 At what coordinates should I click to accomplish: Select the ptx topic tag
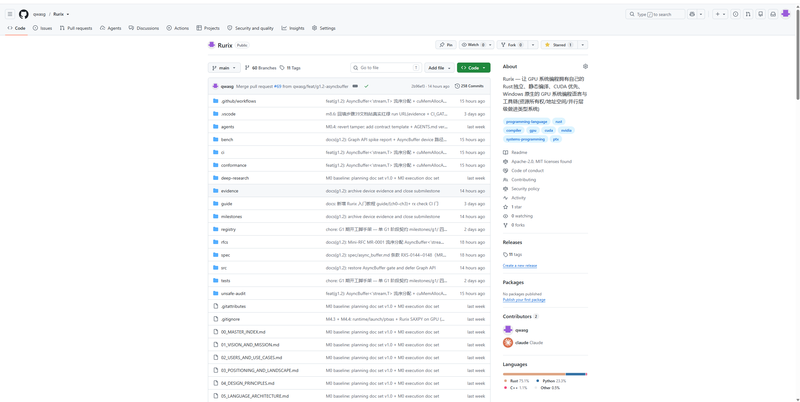(x=556, y=139)
